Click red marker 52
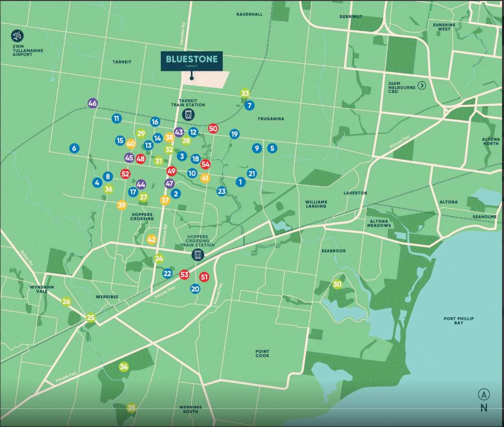 click(x=125, y=174)
